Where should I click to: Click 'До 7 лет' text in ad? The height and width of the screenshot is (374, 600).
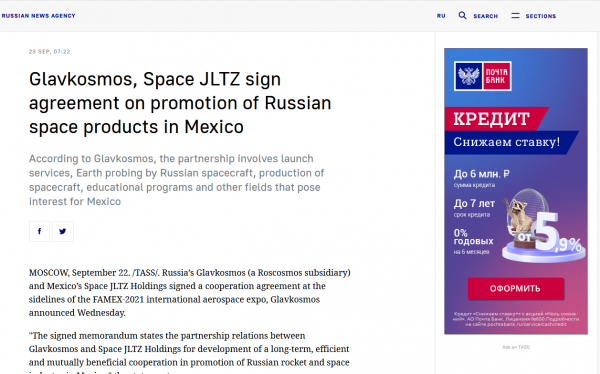(474, 203)
